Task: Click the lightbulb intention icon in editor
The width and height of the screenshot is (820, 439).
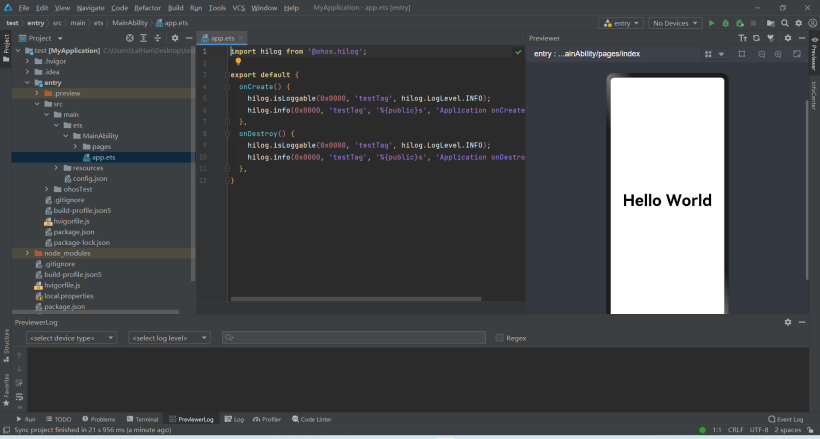Action: pyautogui.click(x=238, y=62)
